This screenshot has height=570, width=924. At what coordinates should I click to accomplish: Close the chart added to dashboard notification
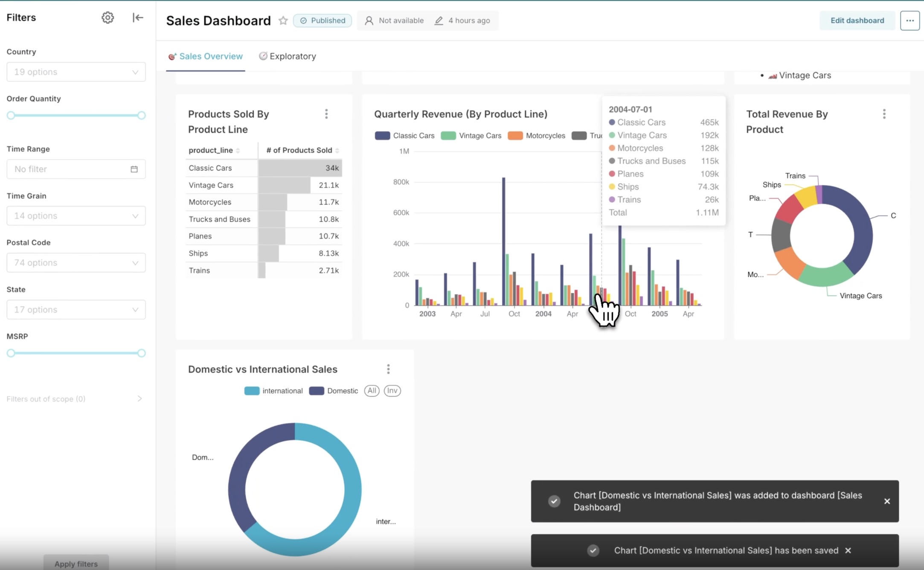(887, 501)
